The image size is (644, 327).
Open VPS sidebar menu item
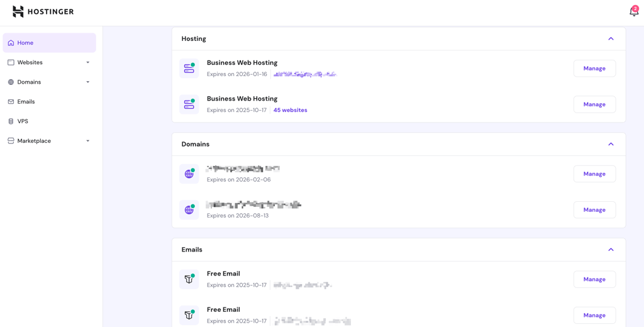[x=49, y=121]
